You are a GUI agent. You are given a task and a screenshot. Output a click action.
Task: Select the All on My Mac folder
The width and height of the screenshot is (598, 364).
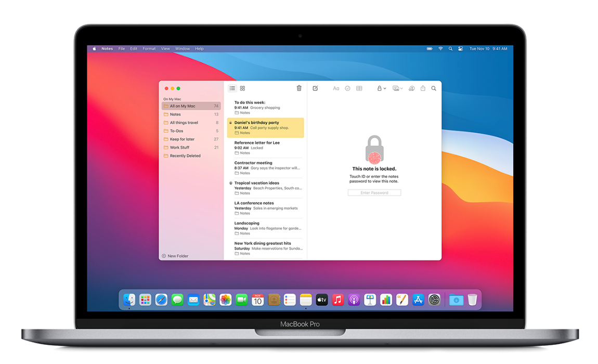[x=191, y=106]
